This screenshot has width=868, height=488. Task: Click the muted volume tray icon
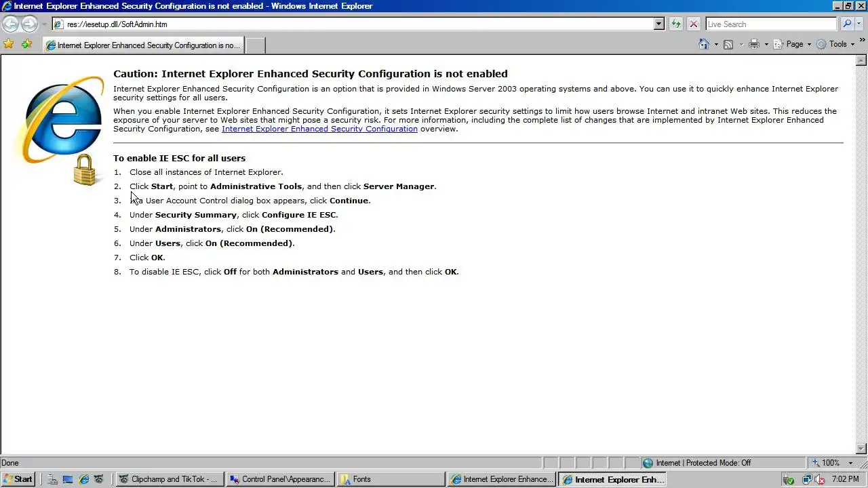pyautogui.click(x=821, y=479)
